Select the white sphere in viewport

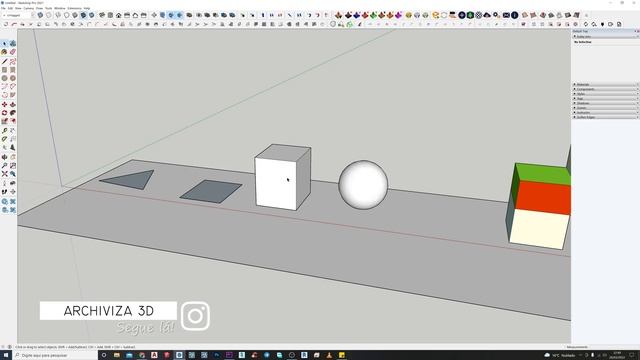[x=363, y=184]
